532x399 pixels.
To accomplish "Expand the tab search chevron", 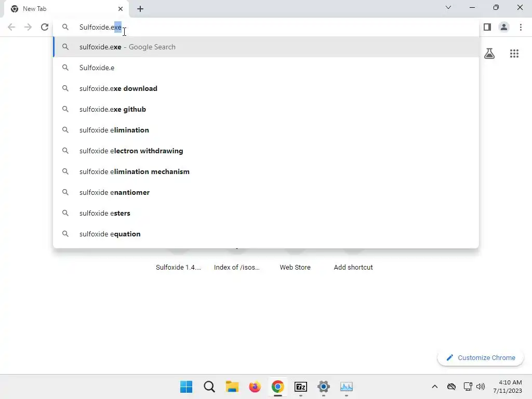I will pos(448,7).
